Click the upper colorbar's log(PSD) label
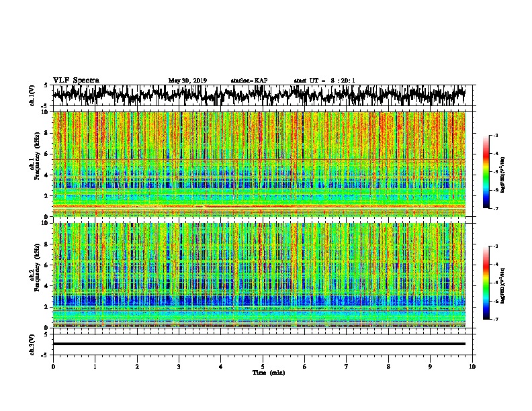 503,175
